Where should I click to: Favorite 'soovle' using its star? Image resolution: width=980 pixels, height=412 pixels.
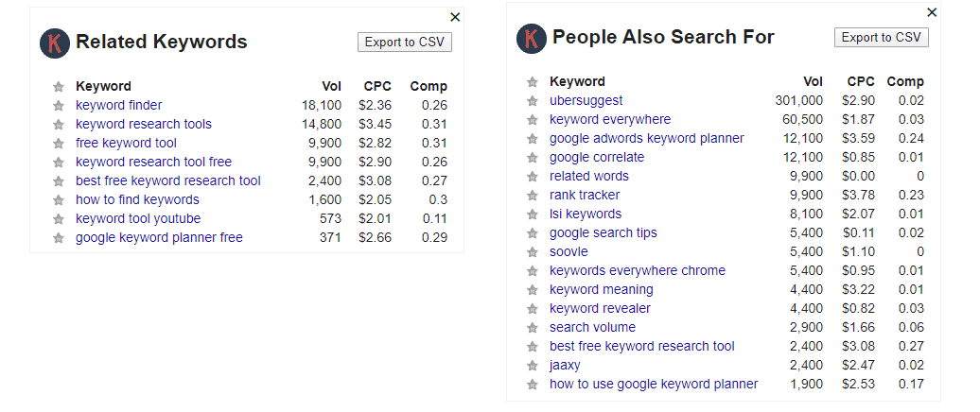(533, 252)
